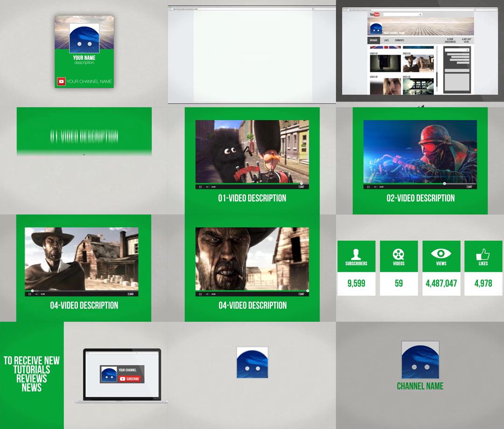Pause the cowboy close-up 04 video
Viewport: 504px width, 429px height.
200,294
